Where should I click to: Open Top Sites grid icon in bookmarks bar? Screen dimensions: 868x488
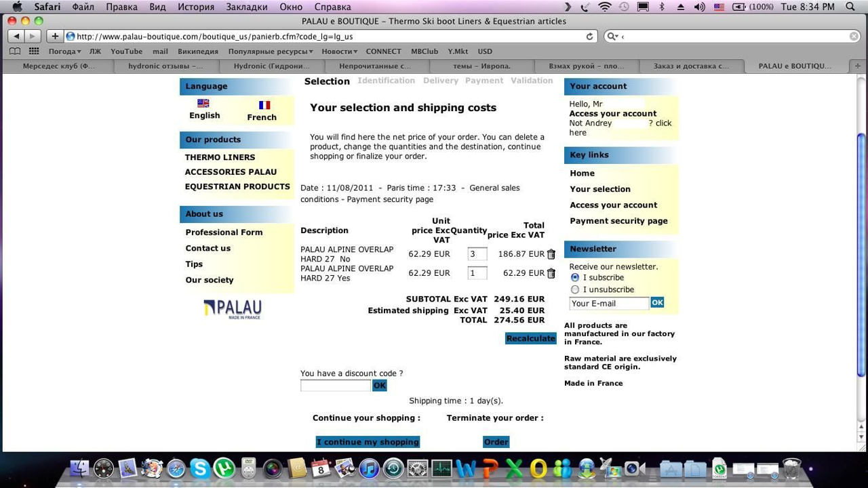tap(33, 52)
